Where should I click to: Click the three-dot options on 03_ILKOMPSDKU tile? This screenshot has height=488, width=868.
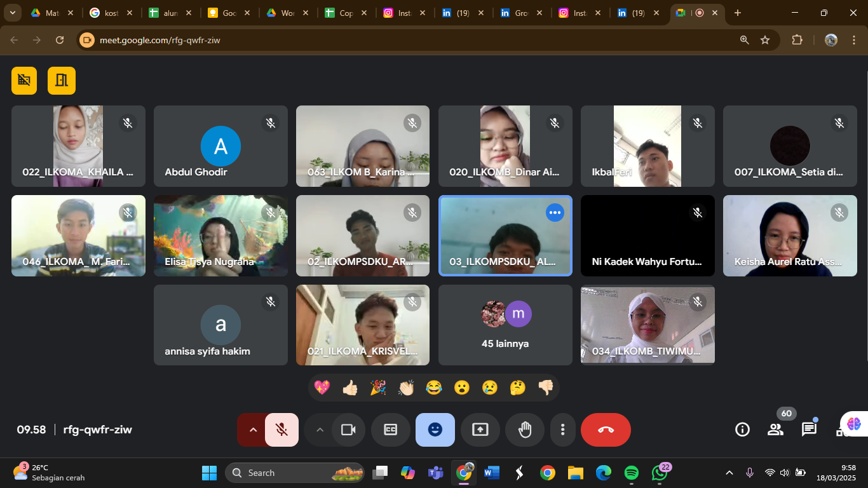point(555,213)
